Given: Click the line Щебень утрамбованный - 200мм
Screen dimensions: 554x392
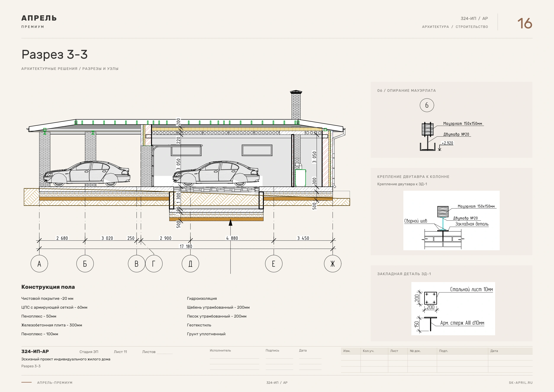Looking at the screenshot, I should 218,307.
